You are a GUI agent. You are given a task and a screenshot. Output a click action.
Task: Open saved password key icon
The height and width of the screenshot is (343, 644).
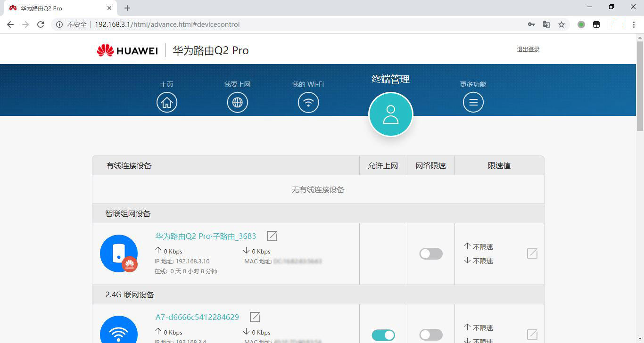531,24
